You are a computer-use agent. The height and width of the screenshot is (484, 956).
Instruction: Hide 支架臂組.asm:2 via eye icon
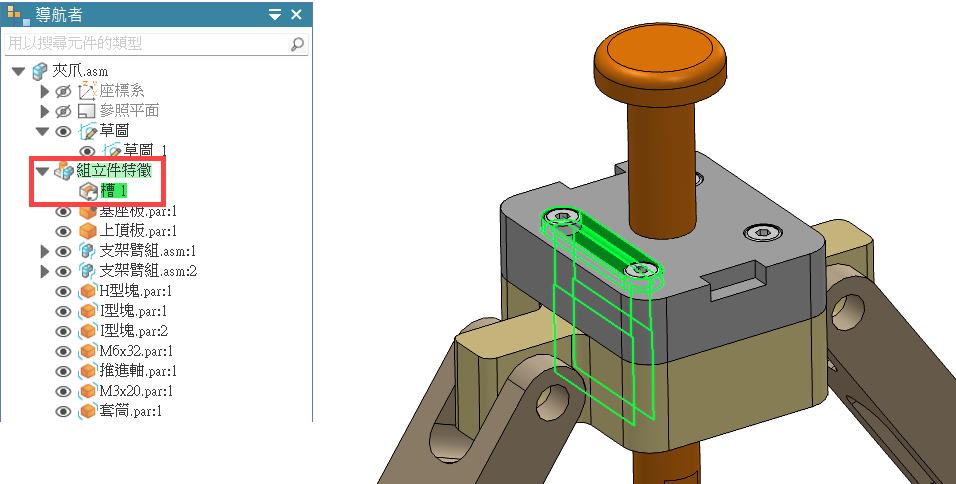coord(63,271)
